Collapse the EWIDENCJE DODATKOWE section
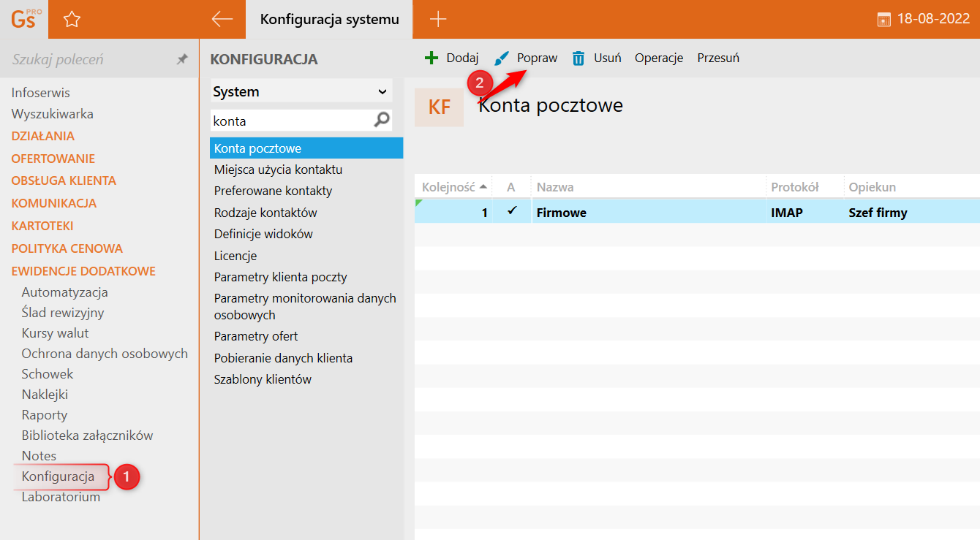 (x=83, y=271)
